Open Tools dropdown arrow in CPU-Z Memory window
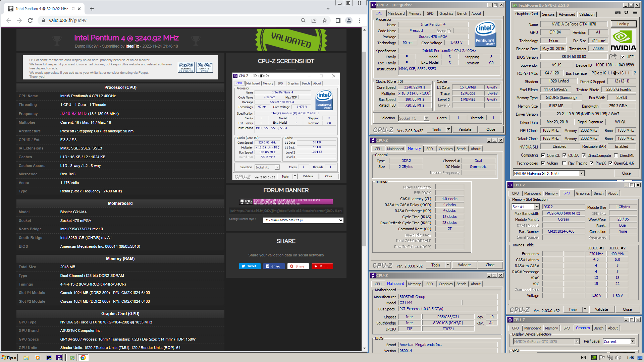The image size is (644, 362). coord(448,265)
